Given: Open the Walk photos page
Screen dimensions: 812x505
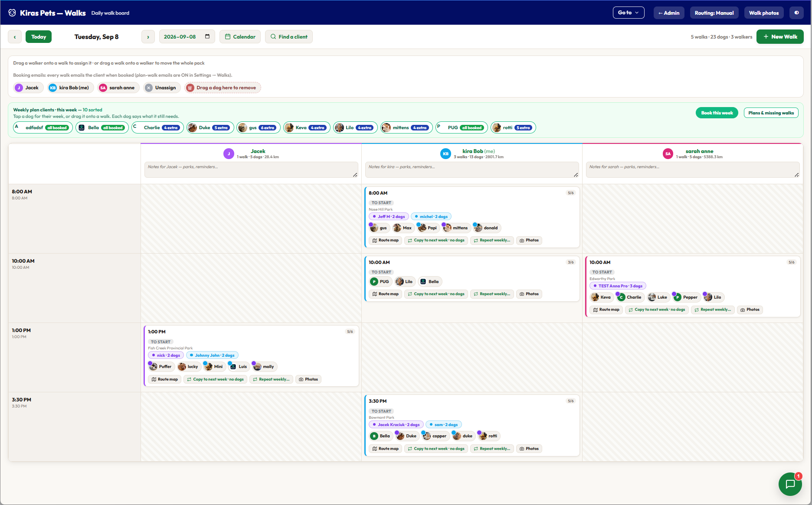Looking at the screenshot, I should coord(763,13).
